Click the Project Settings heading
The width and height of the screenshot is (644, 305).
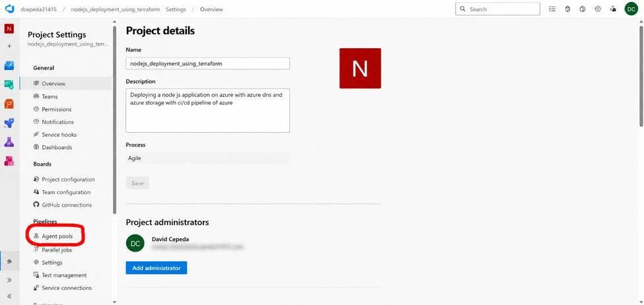57,35
